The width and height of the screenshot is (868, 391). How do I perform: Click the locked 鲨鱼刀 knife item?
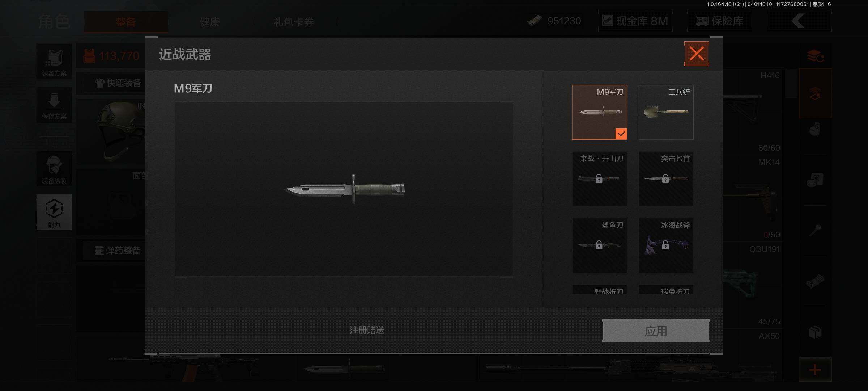point(599,245)
